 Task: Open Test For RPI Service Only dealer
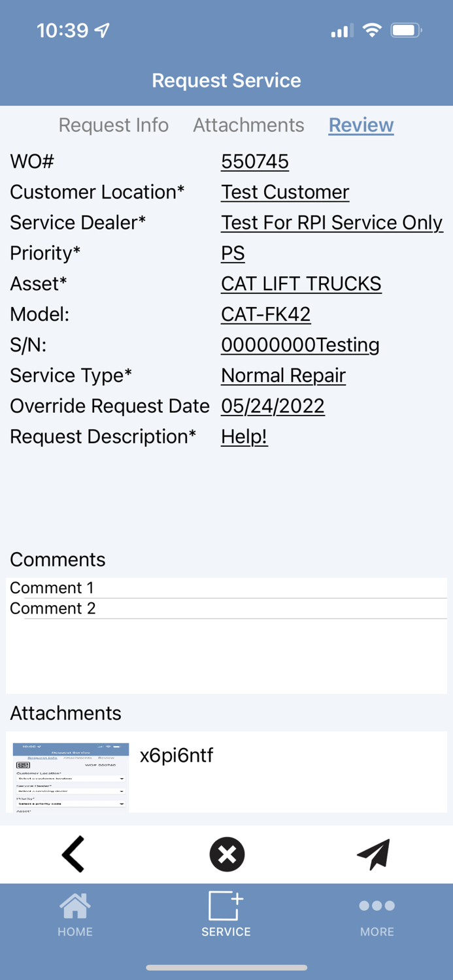331,223
